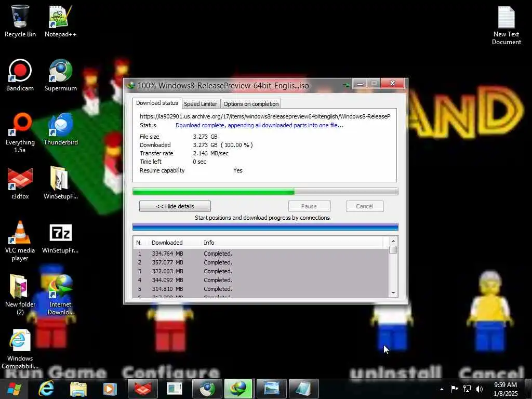The image size is (532, 399).
Task: Click the Hide details button
Action: pyautogui.click(x=175, y=206)
